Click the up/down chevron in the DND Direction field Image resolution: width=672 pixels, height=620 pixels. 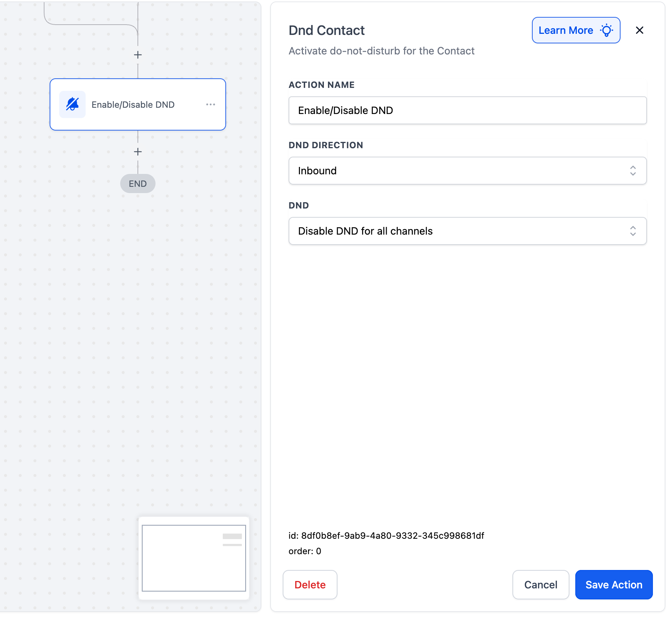pyautogui.click(x=633, y=171)
